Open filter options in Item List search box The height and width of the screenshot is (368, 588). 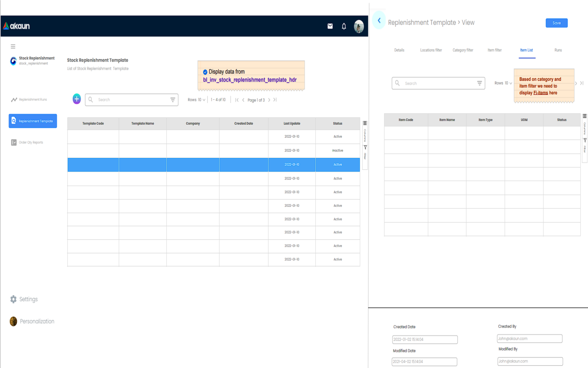[479, 83]
